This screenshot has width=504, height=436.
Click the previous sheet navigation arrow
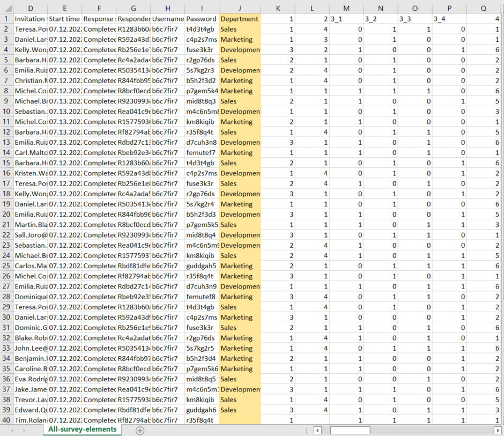click(12, 430)
